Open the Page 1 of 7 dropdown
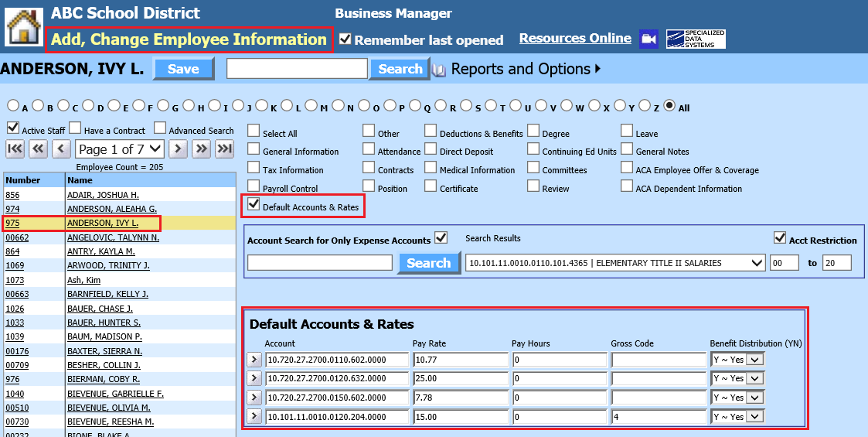The image size is (868, 437). (x=120, y=149)
